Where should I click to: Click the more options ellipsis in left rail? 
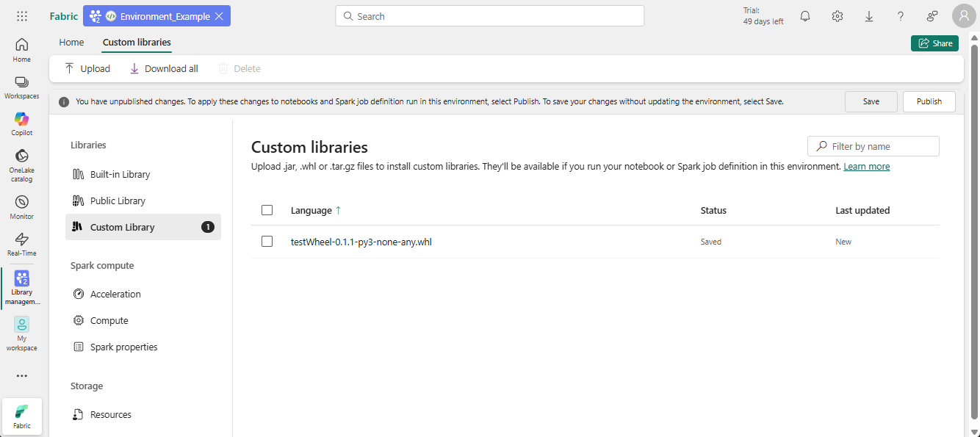pos(22,375)
